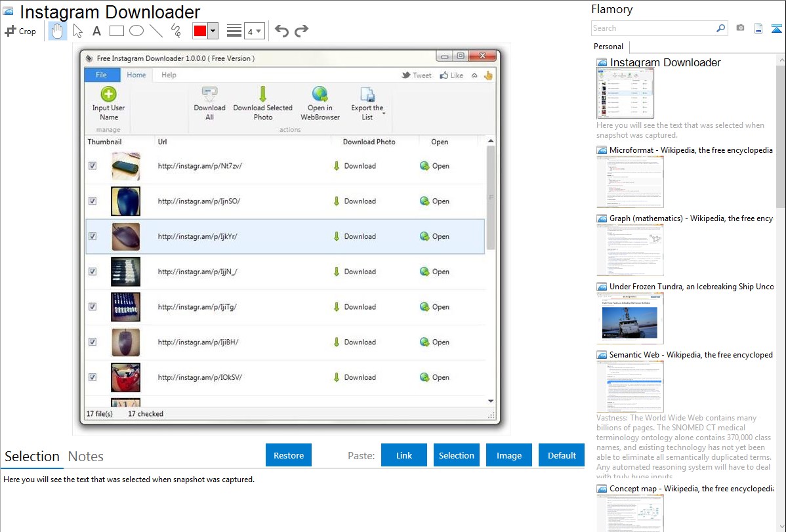Image resolution: width=786 pixels, height=532 pixels.
Task: Click the camera snapshot icon
Action: pyautogui.click(x=740, y=28)
